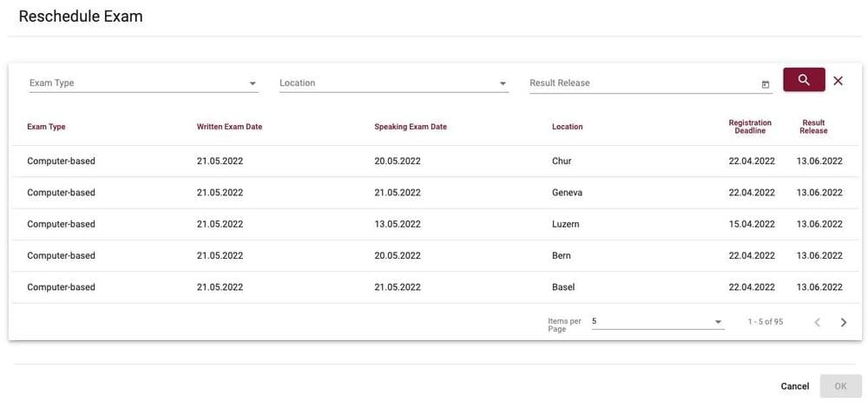Choose the Luzern exam row
The image size is (868, 415).
434,224
